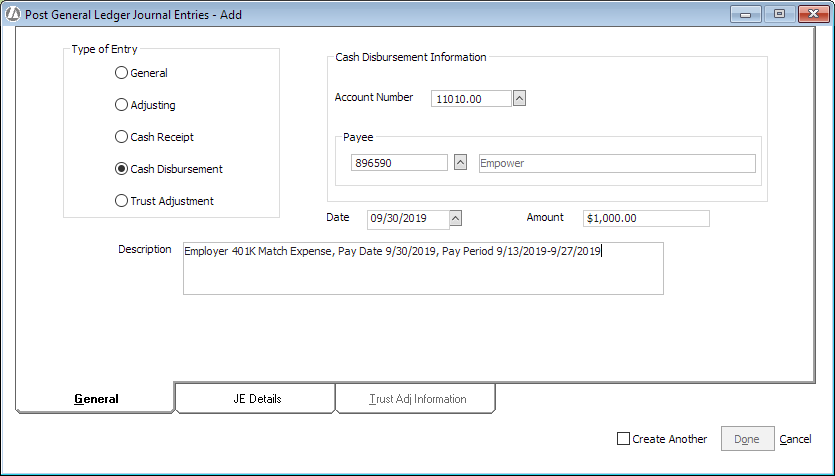
Task: Click the application icon in title bar
Action: (x=13, y=14)
